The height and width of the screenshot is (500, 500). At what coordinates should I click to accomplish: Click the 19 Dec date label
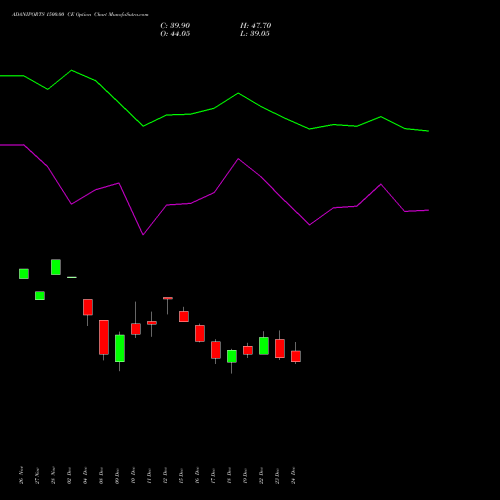[245, 475]
